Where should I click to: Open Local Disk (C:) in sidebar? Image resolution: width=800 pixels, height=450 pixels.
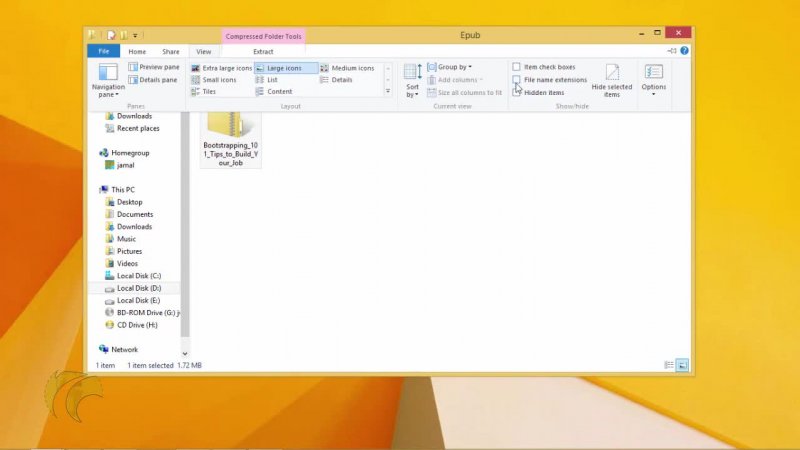click(138, 276)
